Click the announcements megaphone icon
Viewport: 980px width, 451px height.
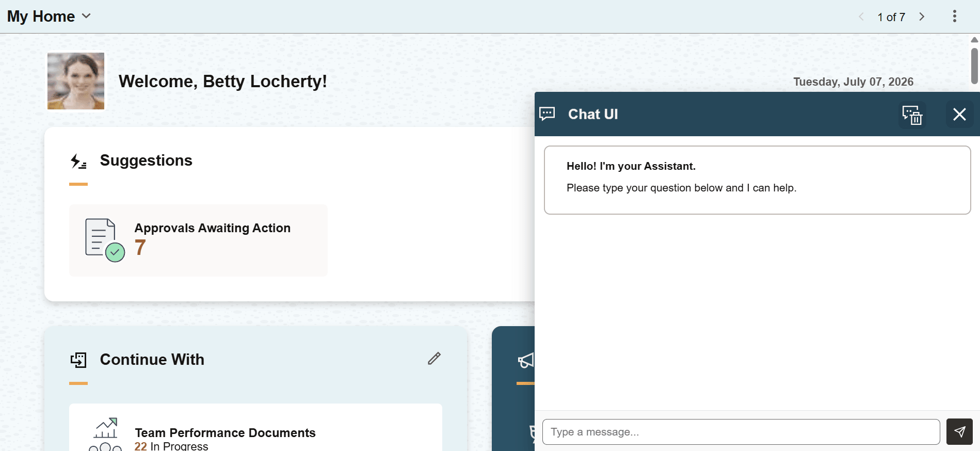526,360
